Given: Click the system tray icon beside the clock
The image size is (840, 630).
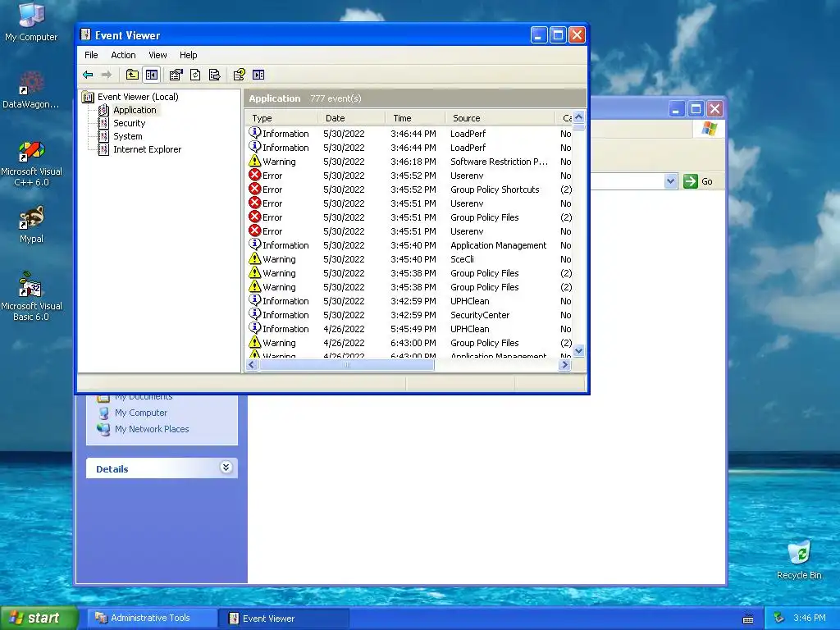Looking at the screenshot, I should click(x=778, y=619).
